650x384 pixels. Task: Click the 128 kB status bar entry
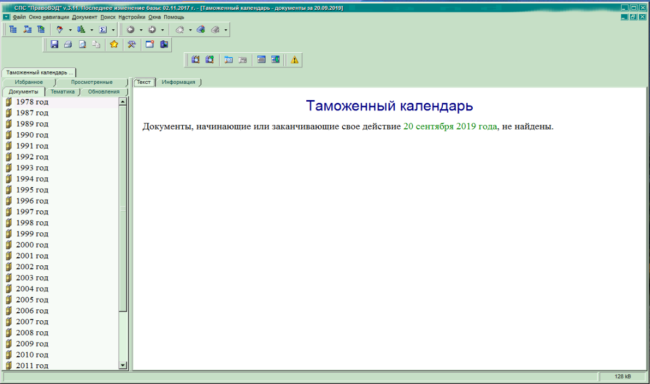[x=623, y=377]
